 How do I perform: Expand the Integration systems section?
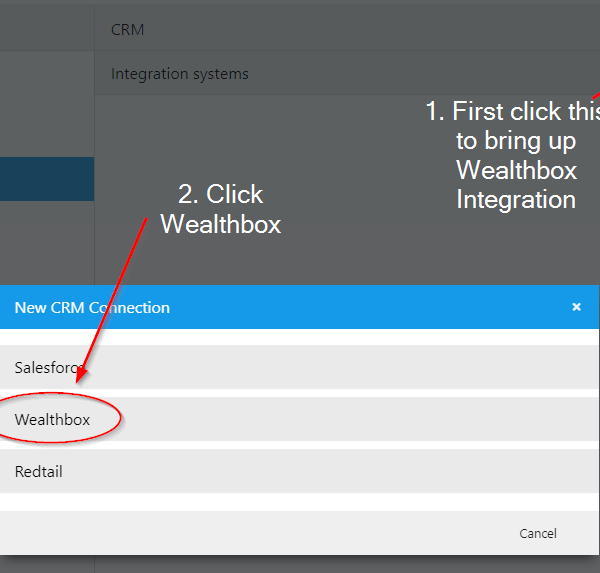click(180, 74)
